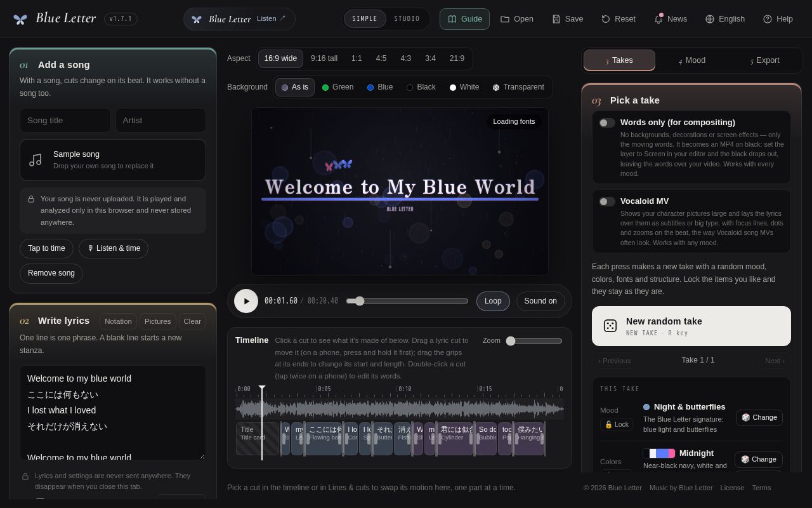Clear the lyrics
812x508 pixels.
(x=192, y=321)
